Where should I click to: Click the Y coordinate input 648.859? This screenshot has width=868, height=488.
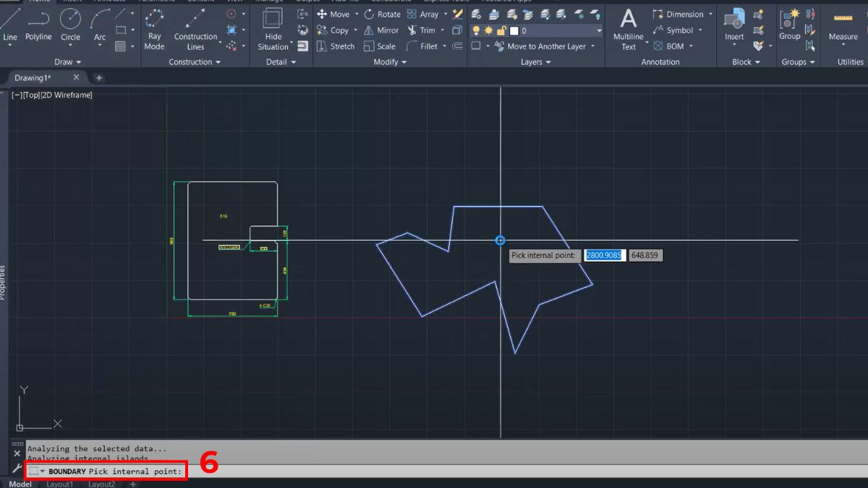pyautogui.click(x=645, y=255)
